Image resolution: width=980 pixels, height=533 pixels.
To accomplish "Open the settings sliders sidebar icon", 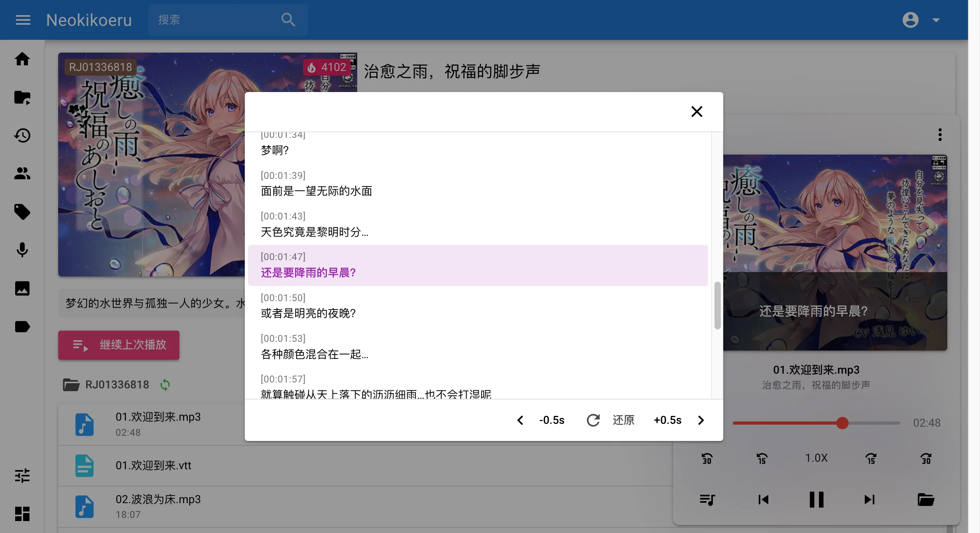I will (x=22, y=475).
